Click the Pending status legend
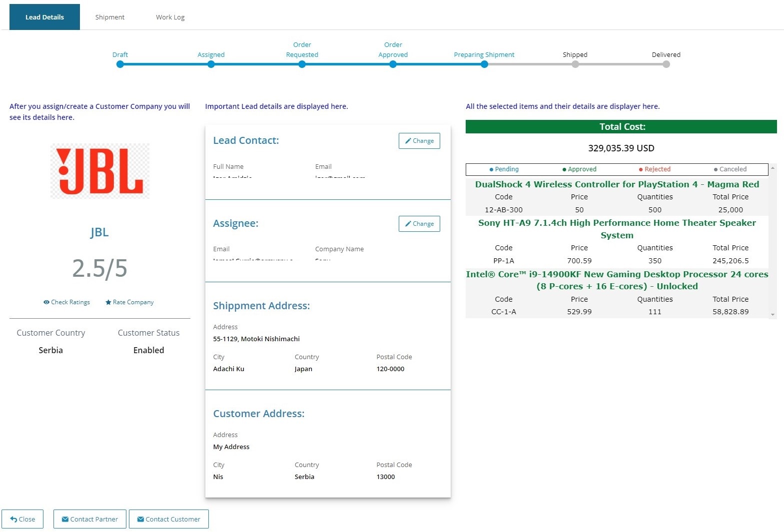 (504, 169)
